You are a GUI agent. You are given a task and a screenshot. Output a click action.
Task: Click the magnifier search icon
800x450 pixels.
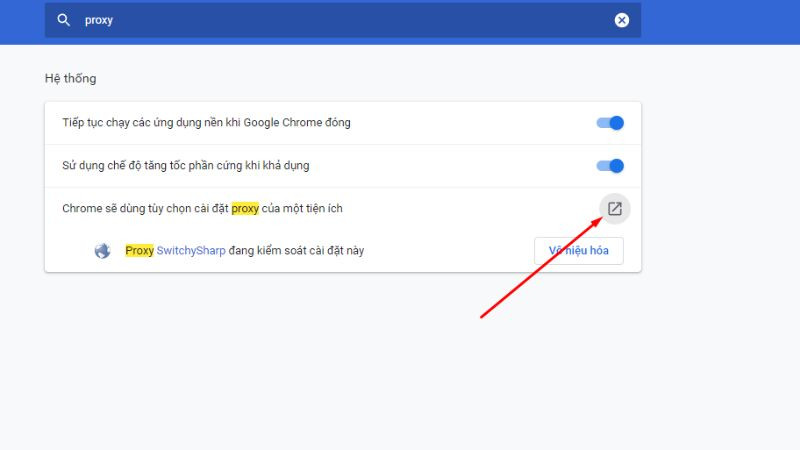click(x=63, y=20)
